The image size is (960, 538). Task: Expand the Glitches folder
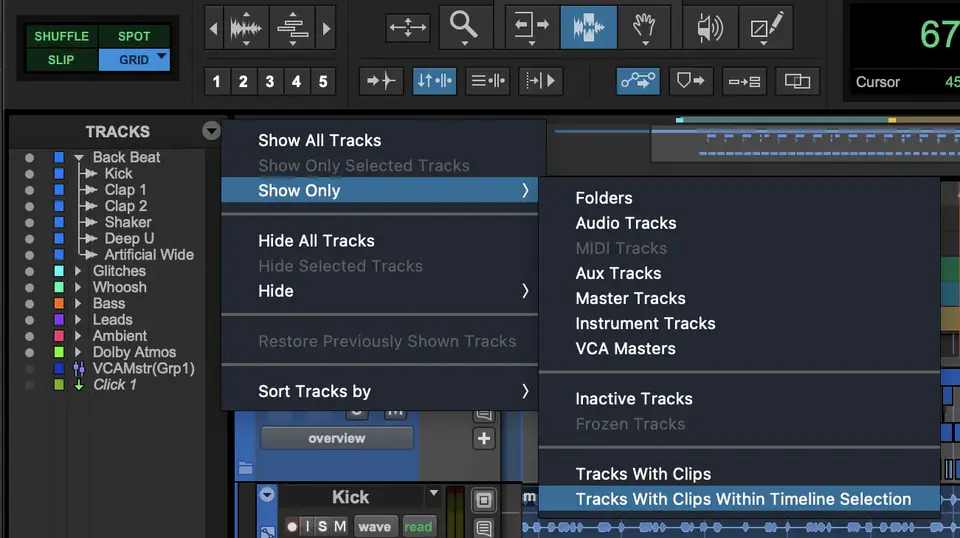coord(78,271)
